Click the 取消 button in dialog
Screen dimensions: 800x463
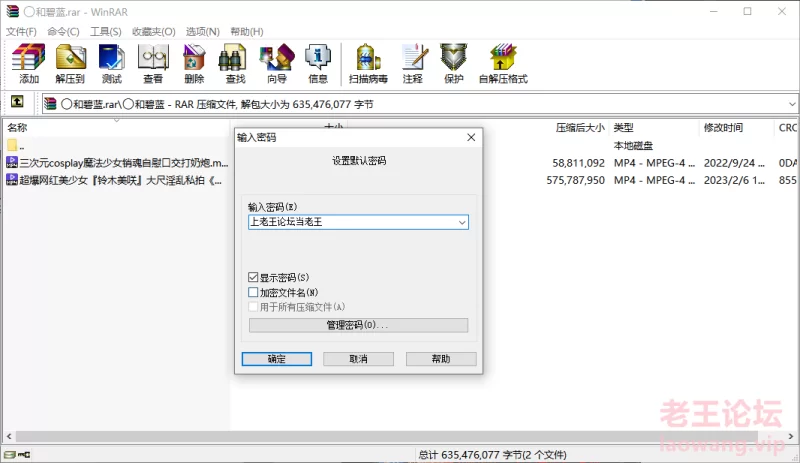click(x=358, y=359)
